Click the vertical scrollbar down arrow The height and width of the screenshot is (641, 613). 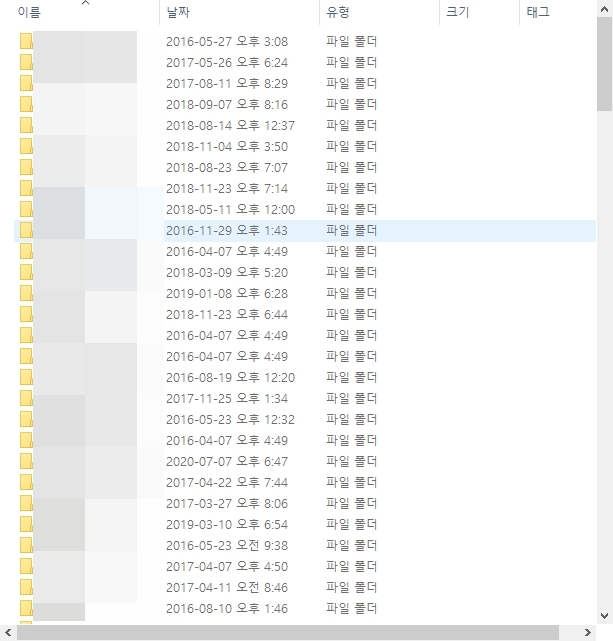(604, 615)
